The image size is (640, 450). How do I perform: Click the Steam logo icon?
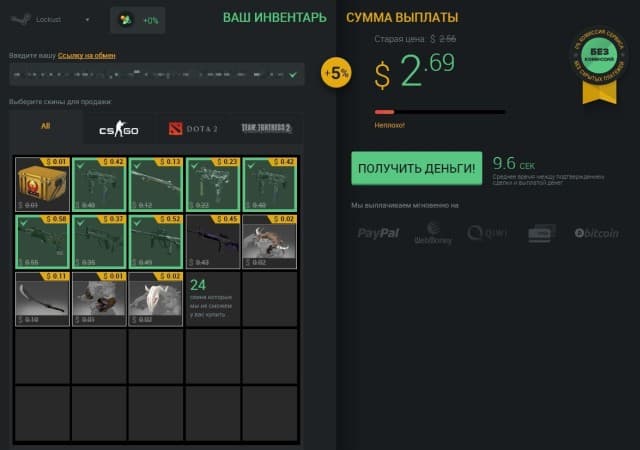(x=20, y=19)
